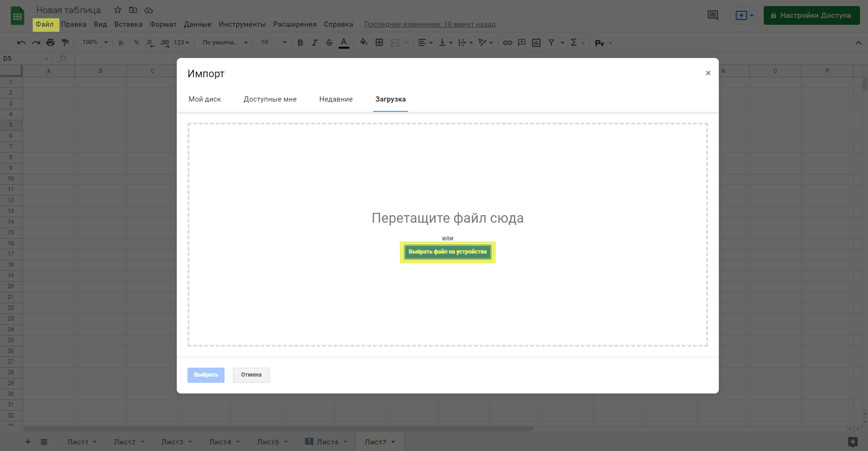Toggle strikethrough formatting
The image size is (868, 451).
(329, 43)
